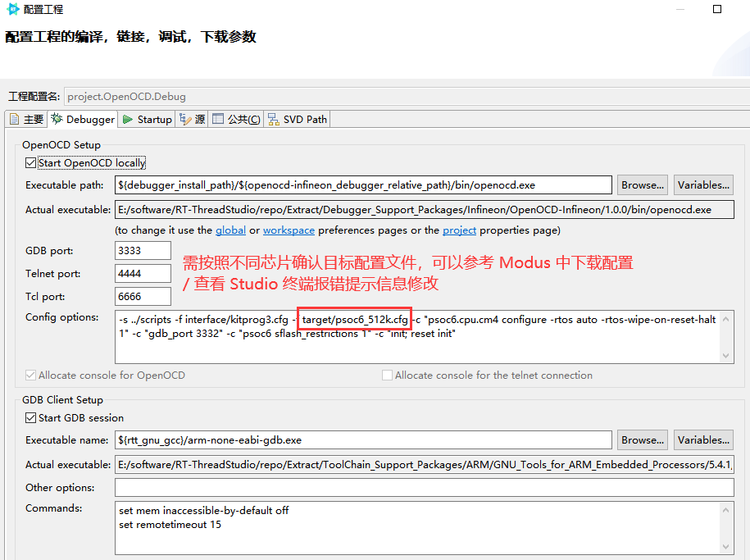The height and width of the screenshot is (560, 750).
Task: Toggle Start OpenOCD locally checkbox
Action: 31,163
